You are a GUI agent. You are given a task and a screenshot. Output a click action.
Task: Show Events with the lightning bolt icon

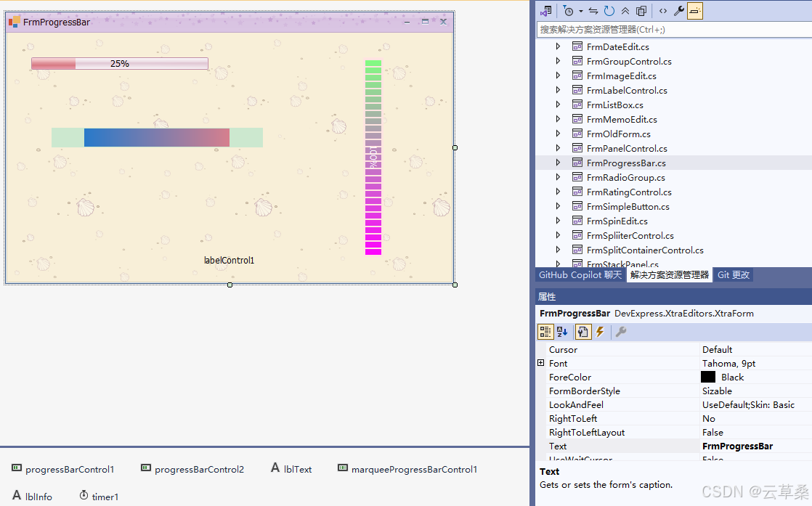click(600, 332)
